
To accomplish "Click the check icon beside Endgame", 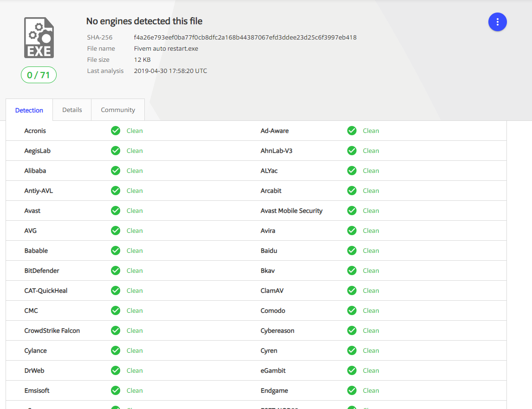I will 352,390.
